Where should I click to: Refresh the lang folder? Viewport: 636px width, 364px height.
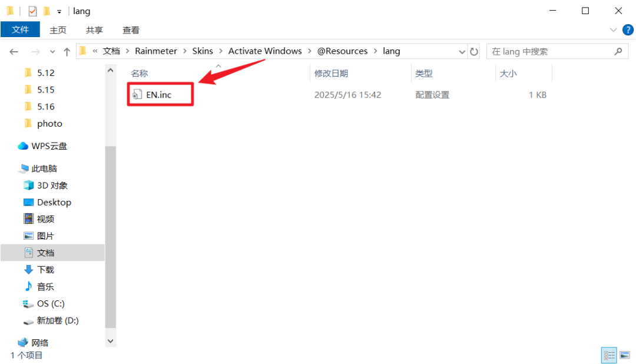473,51
